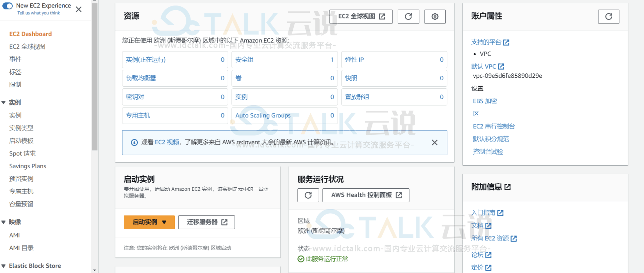This screenshot has height=273, width=644.
Task: Open the 专用主机 resource tile
Action: 175,115
